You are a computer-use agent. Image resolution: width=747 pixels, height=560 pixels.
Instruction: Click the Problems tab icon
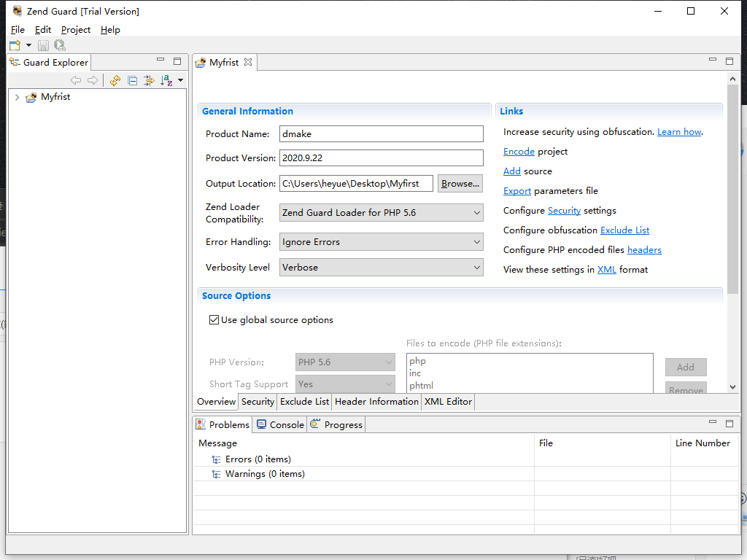click(201, 424)
